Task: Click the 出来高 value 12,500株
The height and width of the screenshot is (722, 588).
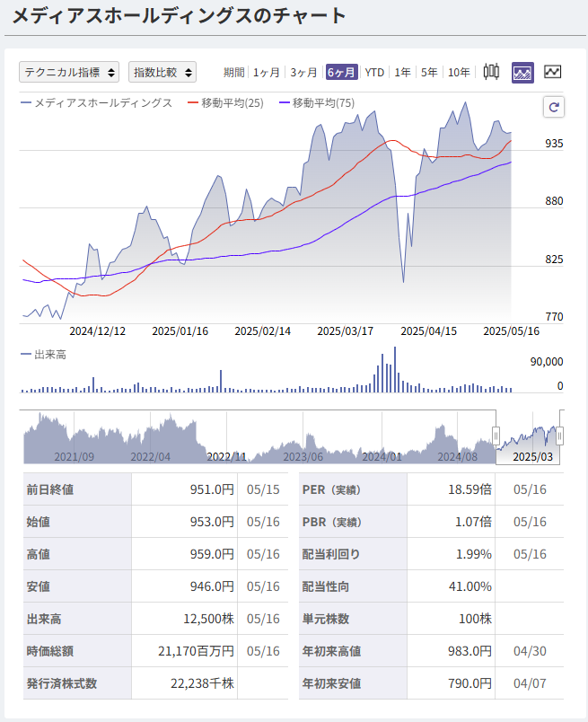Action: [208, 619]
